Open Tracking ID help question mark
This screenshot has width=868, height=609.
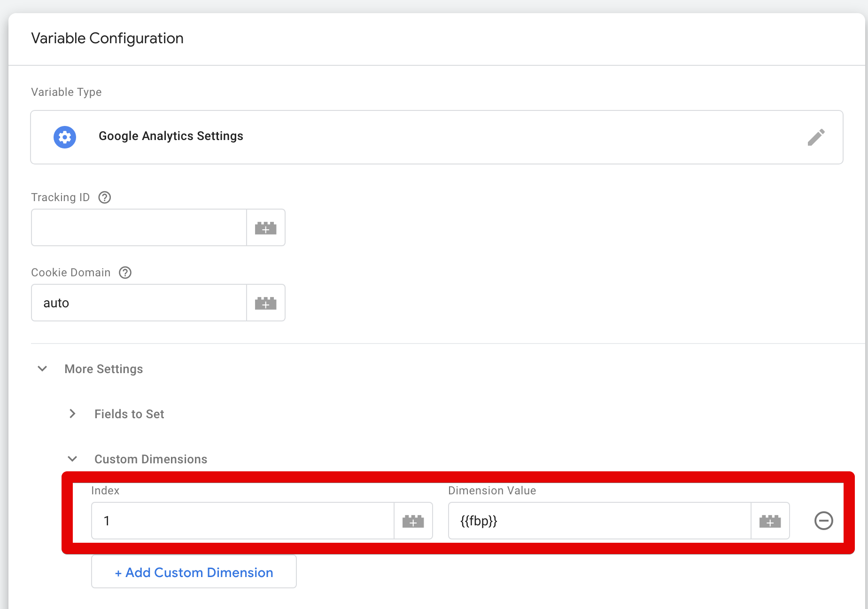[105, 197]
